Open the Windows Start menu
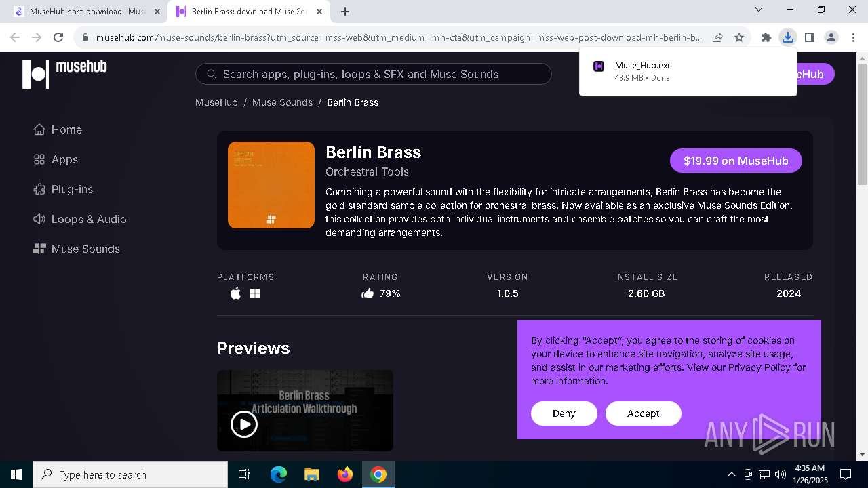The height and width of the screenshot is (488, 868). (16, 474)
